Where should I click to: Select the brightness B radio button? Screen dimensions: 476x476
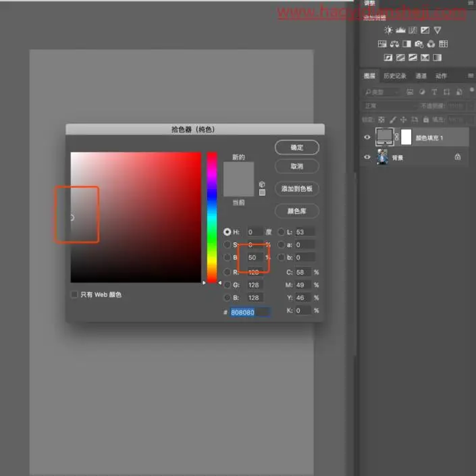pyautogui.click(x=227, y=257)
